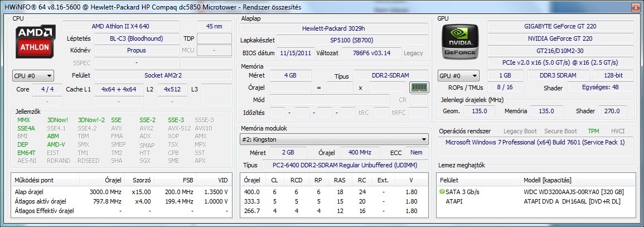Click the 'Propus' codename field
Screen dimensions: 644x227
pos(137,51)
